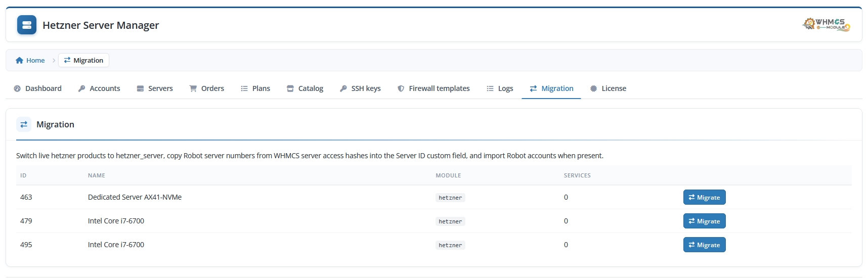
Task: Open the SSH keys tab
Action: (x=360, y=88)
